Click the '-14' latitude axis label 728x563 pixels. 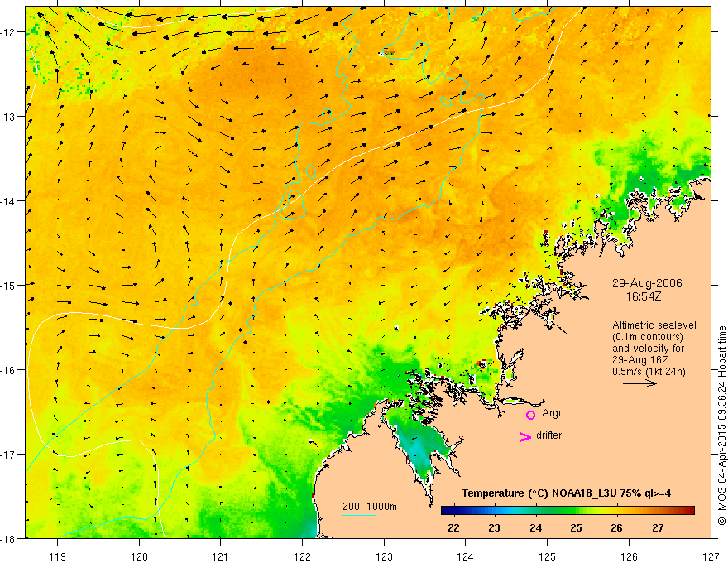point(9,201)
